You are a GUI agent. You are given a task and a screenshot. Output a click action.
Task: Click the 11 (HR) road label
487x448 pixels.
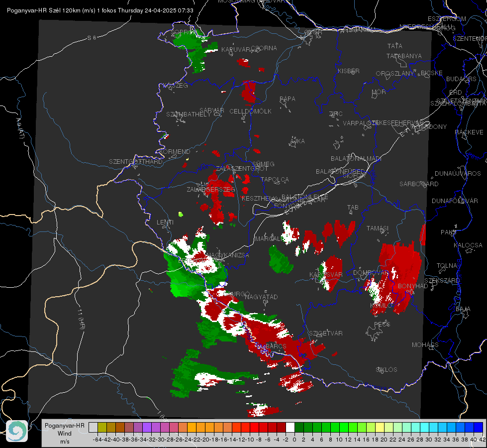(81, 319)
